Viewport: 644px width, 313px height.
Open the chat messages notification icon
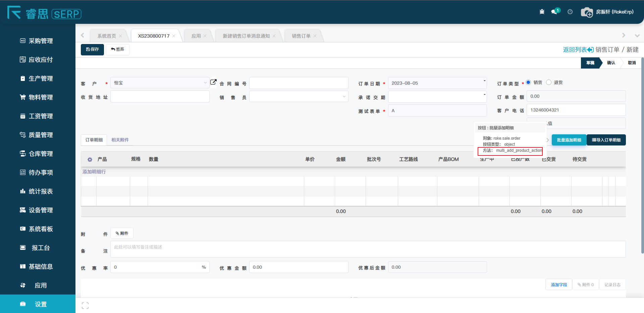tap(554, 12)
